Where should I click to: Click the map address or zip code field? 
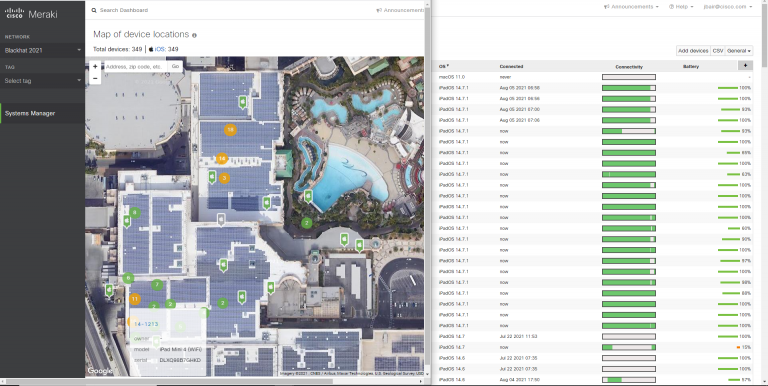[x=135, y=67]
